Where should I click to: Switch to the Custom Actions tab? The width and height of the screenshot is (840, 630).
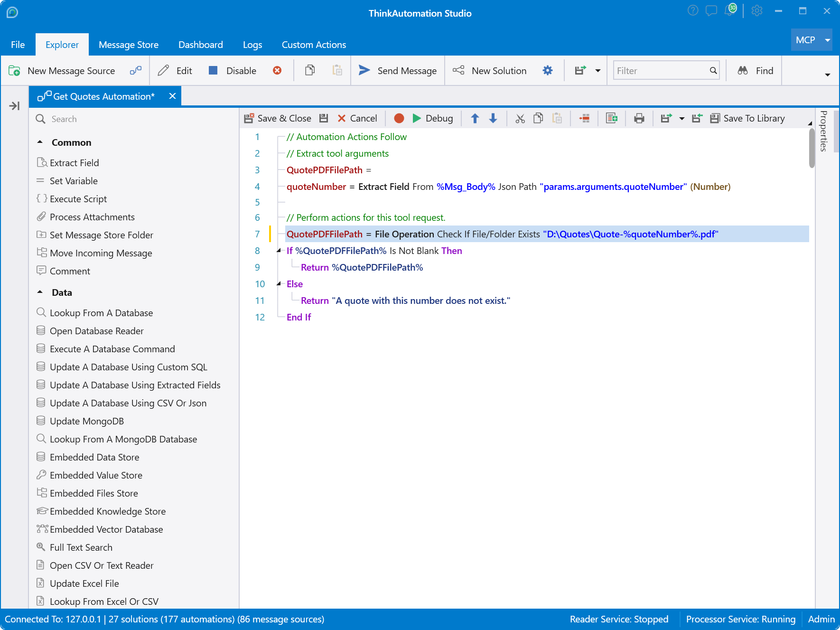314,45
